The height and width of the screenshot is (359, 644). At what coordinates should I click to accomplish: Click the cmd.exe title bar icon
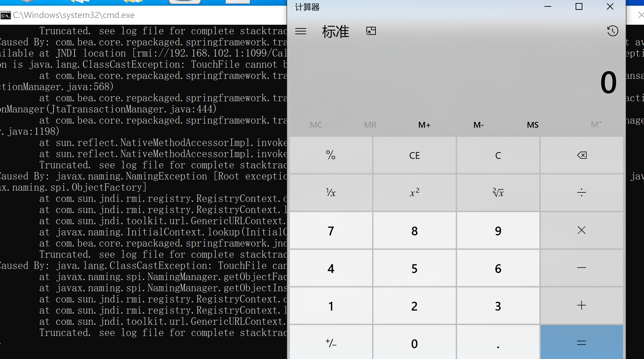pyautogui.click(x=6, y=15)
